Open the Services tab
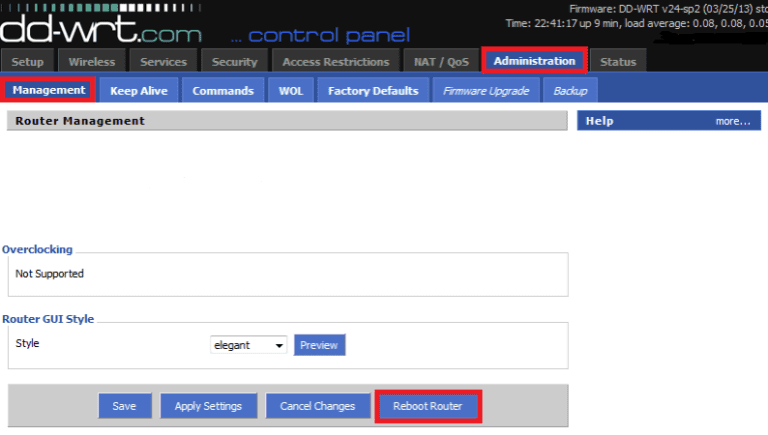The width and height of the screenshot is (768, 435). (163, 62)
